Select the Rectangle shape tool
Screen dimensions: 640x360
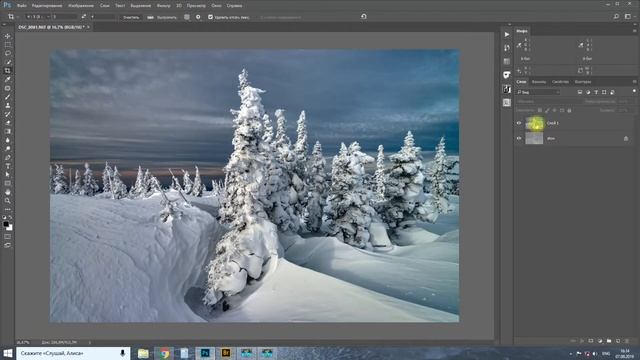8,183
